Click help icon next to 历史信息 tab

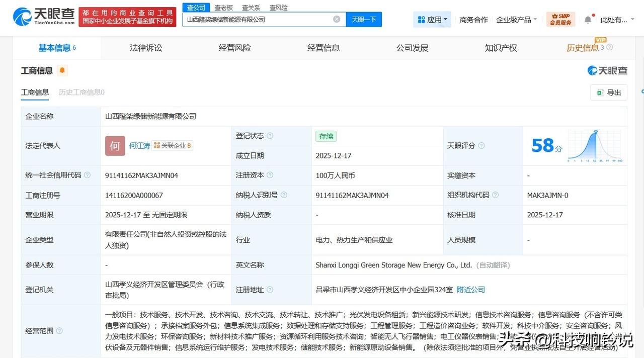[610, 47]
